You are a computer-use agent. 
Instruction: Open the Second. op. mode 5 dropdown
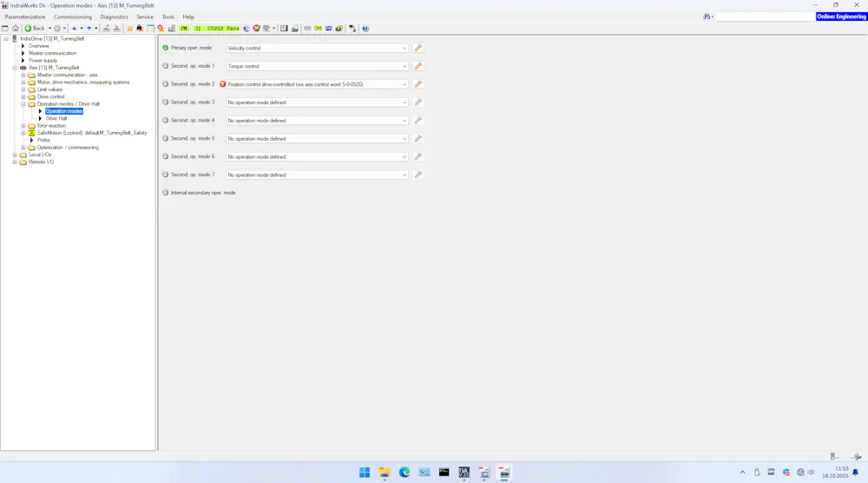pos(317,138)
